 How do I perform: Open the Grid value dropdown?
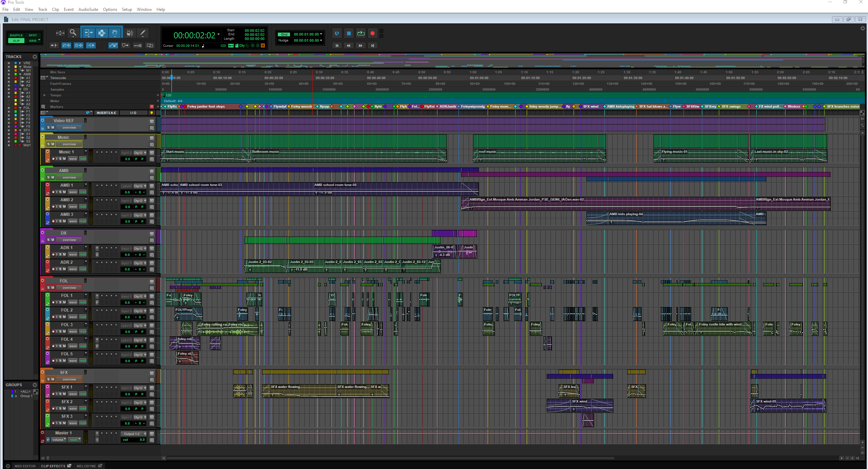coord(321,34)
